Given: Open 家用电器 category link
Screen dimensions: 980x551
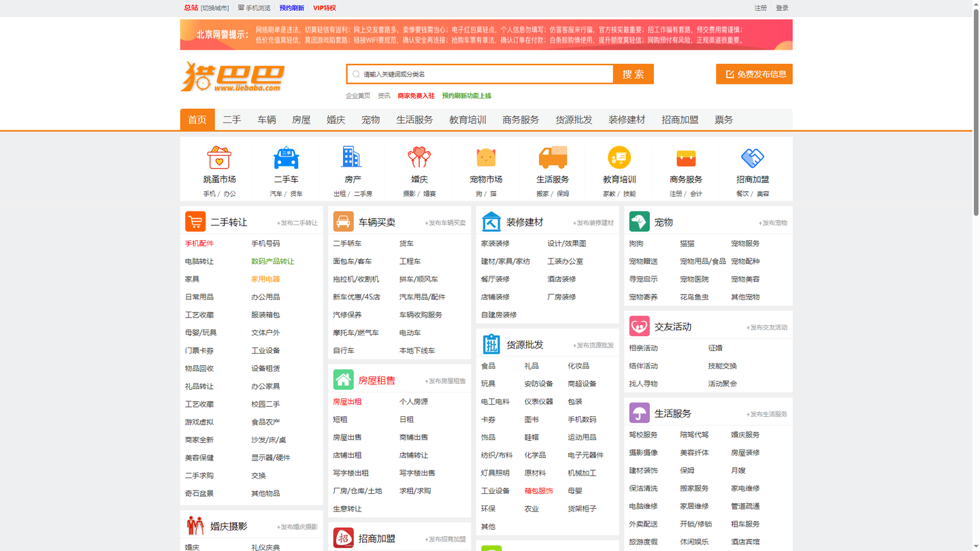Looking at the screenshot, I should (265, 279).
